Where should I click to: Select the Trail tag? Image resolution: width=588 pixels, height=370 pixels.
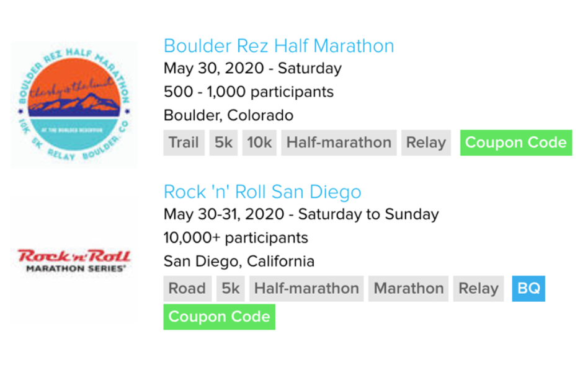tap(184, 143)
